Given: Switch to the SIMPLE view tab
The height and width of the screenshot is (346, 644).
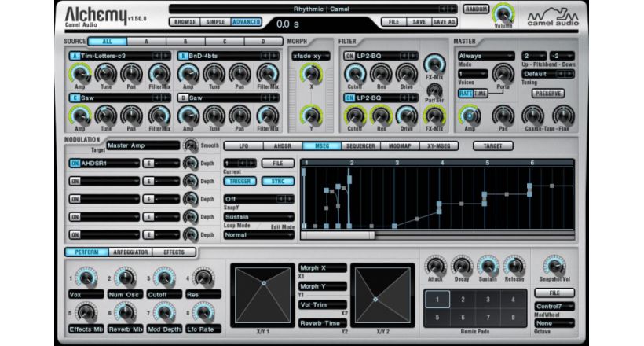Looking at the screenshot, I should 215,22.
